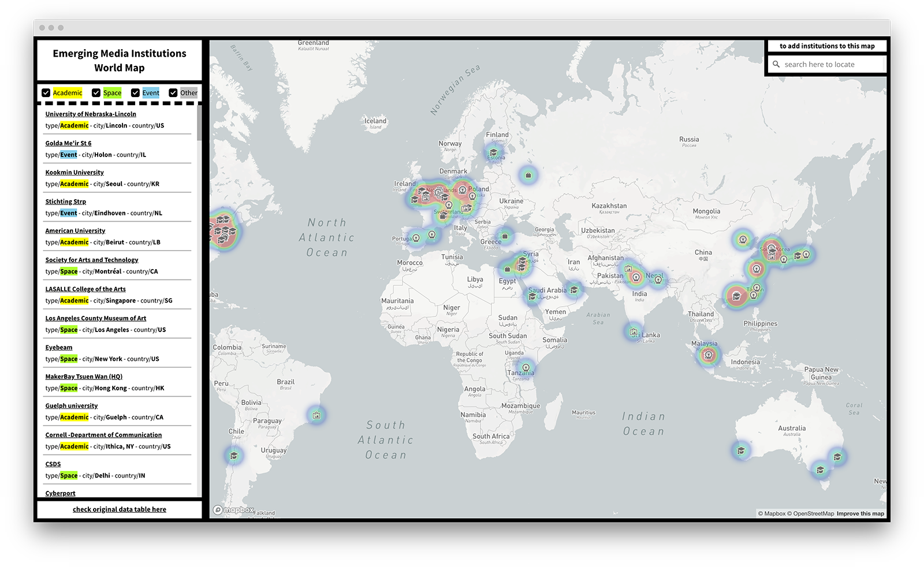Click the Ferris wheel marker near Beijing
924x570 pixels.
click(743, 239)
